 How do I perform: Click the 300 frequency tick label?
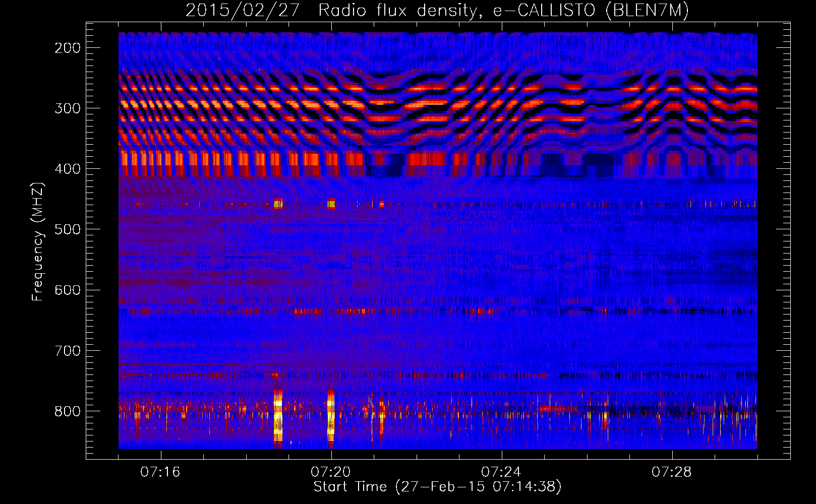[x=68, y=108]
